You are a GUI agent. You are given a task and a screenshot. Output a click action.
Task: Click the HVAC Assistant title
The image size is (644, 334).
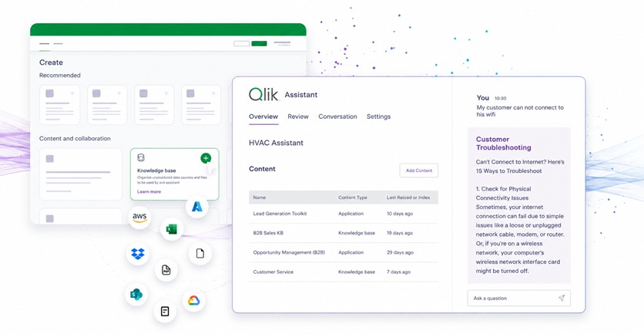pos(276,143)
